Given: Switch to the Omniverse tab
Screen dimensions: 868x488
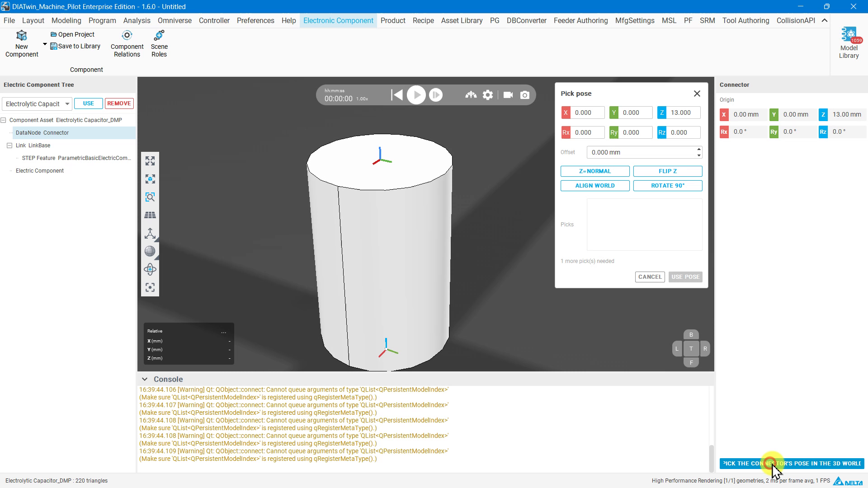Looking at the screenshot, I should click(x=175, y=21).
